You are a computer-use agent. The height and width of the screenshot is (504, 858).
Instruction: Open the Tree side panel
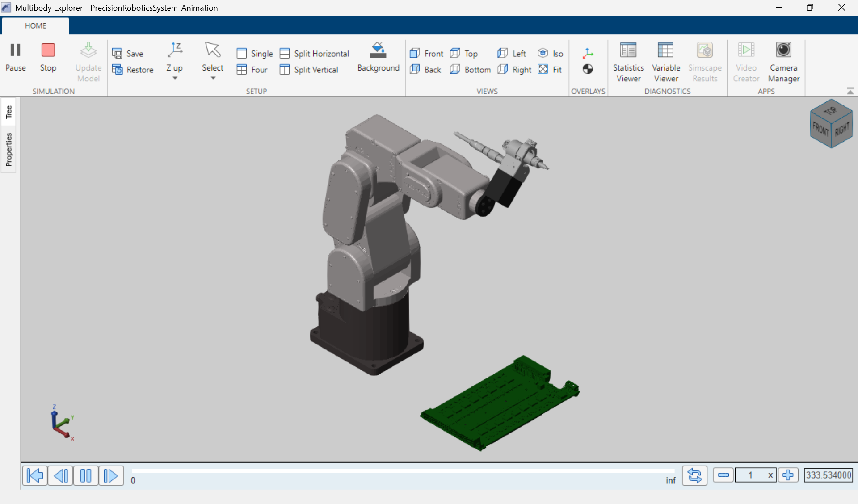8,112
